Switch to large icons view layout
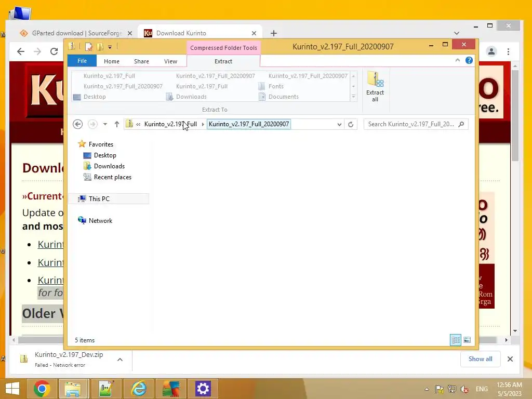This screenshot has width=532, height=399. click(x=467, y=340)
